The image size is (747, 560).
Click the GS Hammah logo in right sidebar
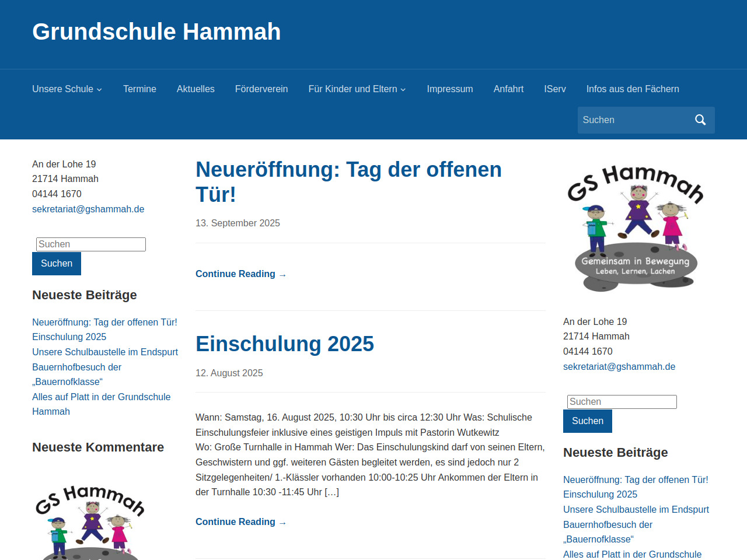click(636, 228)
